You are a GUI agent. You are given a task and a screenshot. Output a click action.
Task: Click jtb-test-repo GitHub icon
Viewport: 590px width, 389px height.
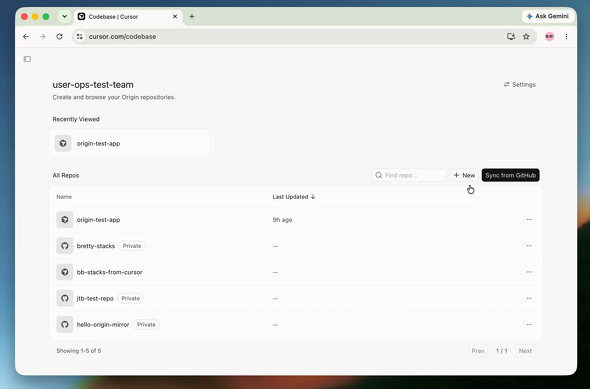click(x=65, y=298)
